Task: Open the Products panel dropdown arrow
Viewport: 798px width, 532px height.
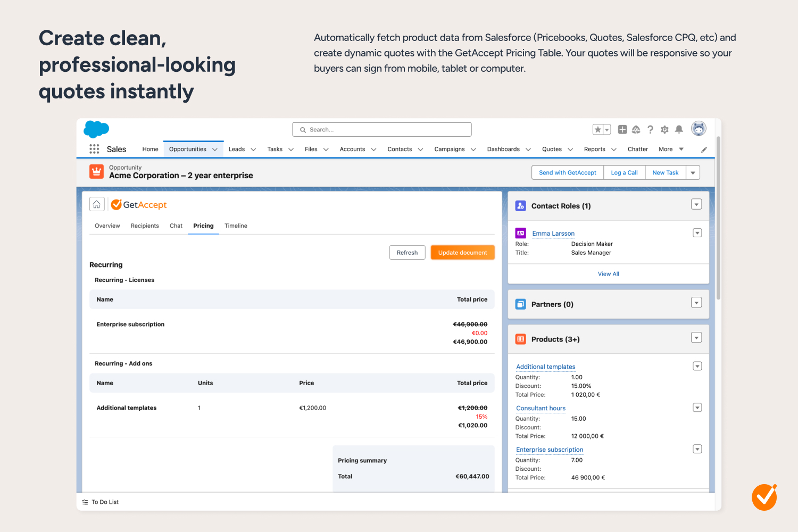Action: click(x=696, y=338)
